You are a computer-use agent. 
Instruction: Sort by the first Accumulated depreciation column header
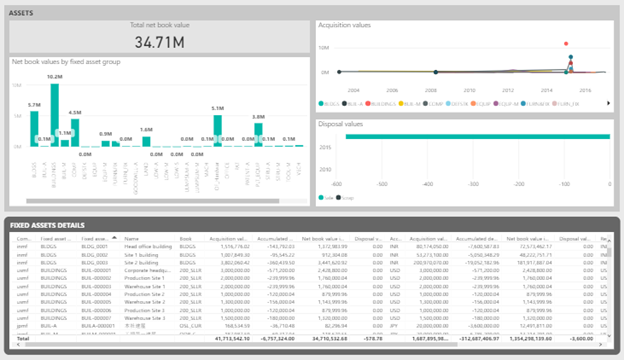(275, 239)
